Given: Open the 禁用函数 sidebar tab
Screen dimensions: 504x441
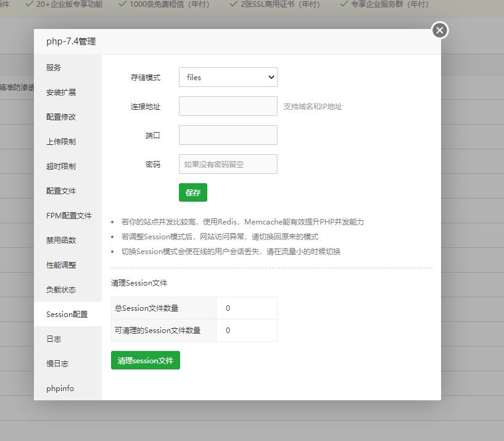Looking at the screenshot, I should pos(67,240).
